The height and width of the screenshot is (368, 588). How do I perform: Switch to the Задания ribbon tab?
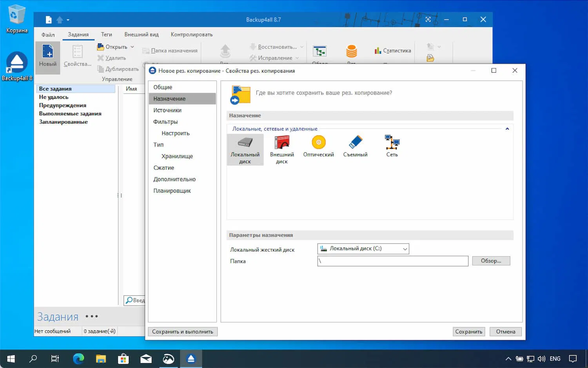[78, 34]
